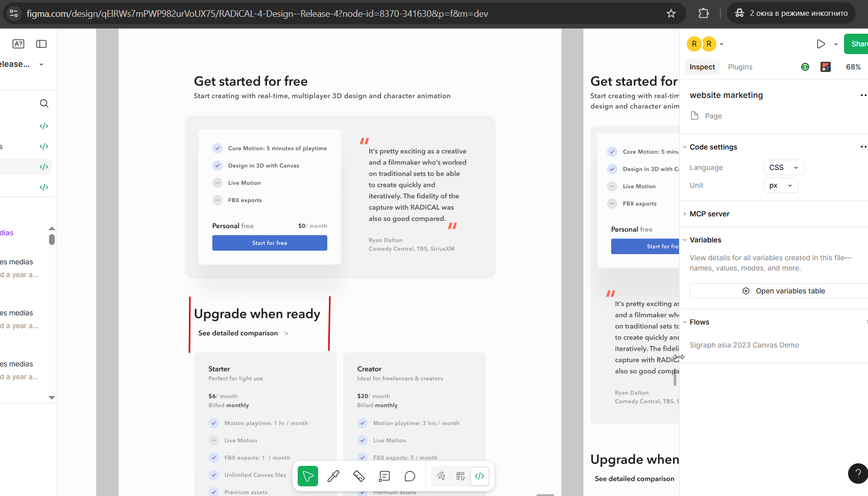Click the first green ready-for-dev code icon
868x496 pixels.
[44, 126]
